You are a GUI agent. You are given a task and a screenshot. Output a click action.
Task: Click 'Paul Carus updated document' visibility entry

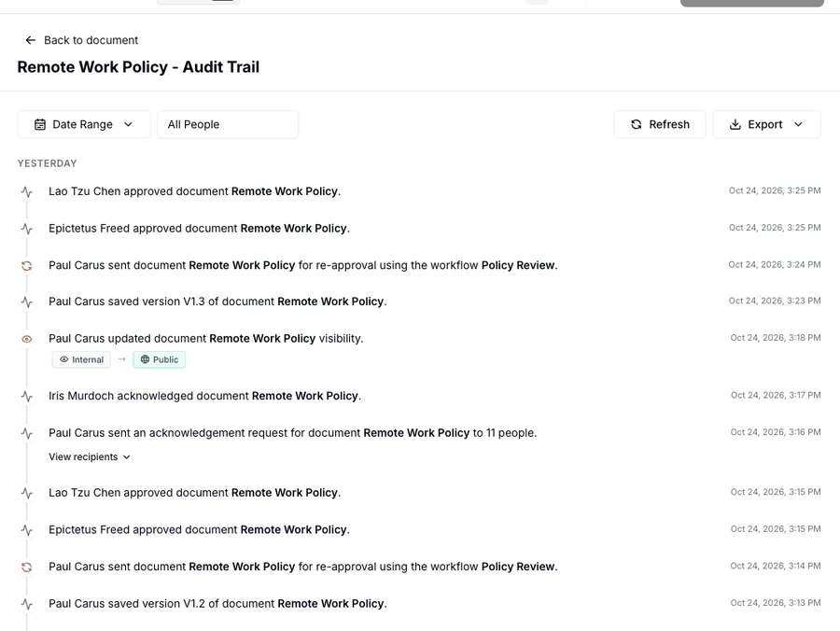(x=205, y=339)
